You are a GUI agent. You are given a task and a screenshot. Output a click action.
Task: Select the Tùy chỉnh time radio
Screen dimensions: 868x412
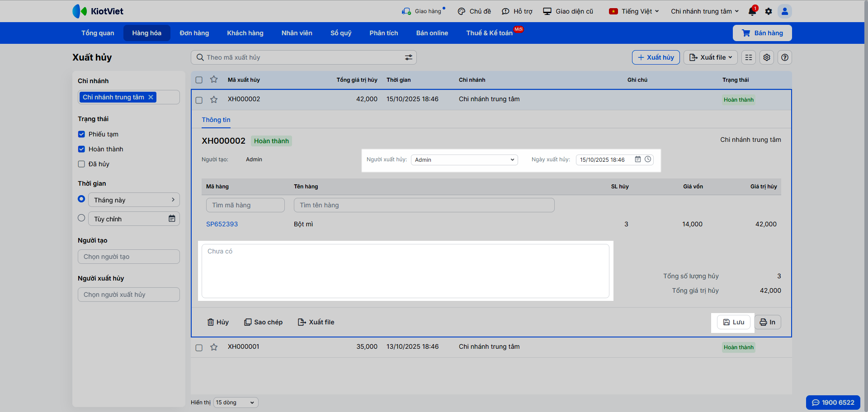(81, 218)
